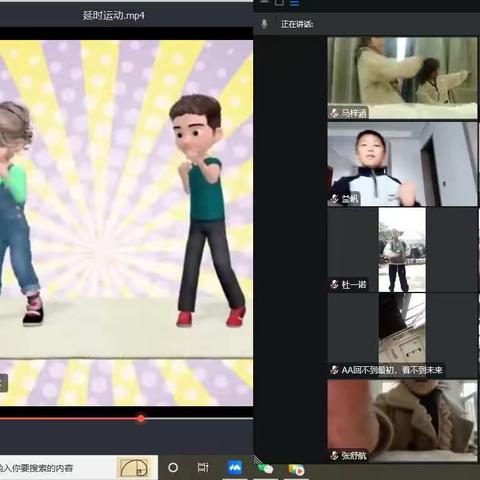Click the name label 杜一诺
The width and height of the screenshot is (480, 480).
pos(354,284)
